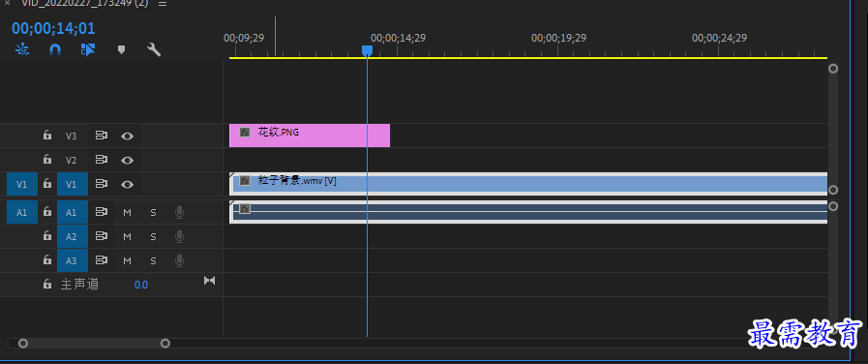Screen dimensions: 868x364
Task: Solo audio track A2
Action: [x=153, y=236]
